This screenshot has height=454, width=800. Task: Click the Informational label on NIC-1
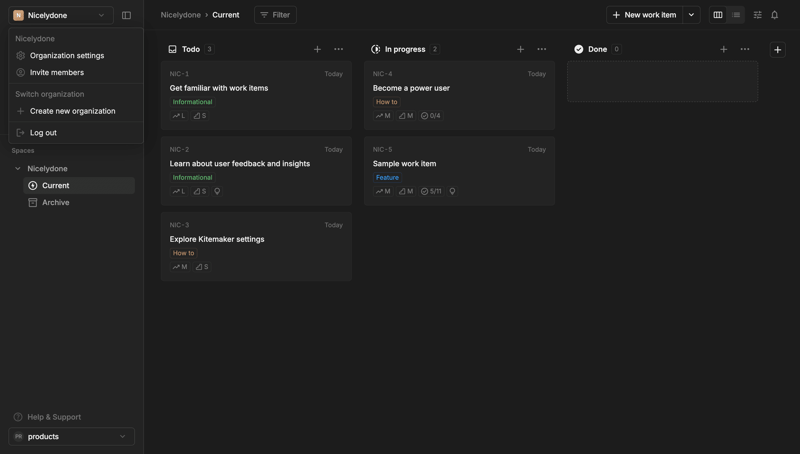tap(192, 102)
